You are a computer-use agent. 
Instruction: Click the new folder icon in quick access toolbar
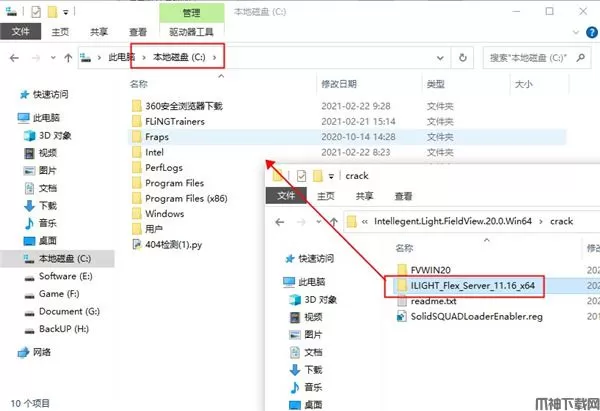(x=52, y=12)
